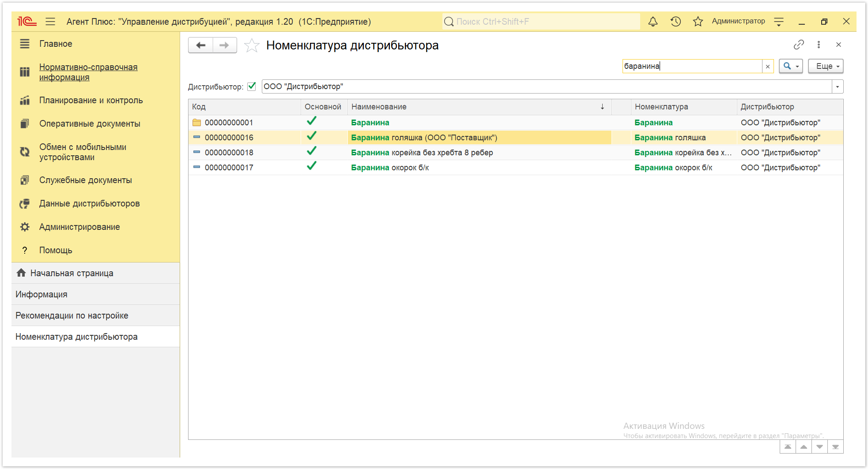Focus the global Поиск field

(x=541, y=21)
